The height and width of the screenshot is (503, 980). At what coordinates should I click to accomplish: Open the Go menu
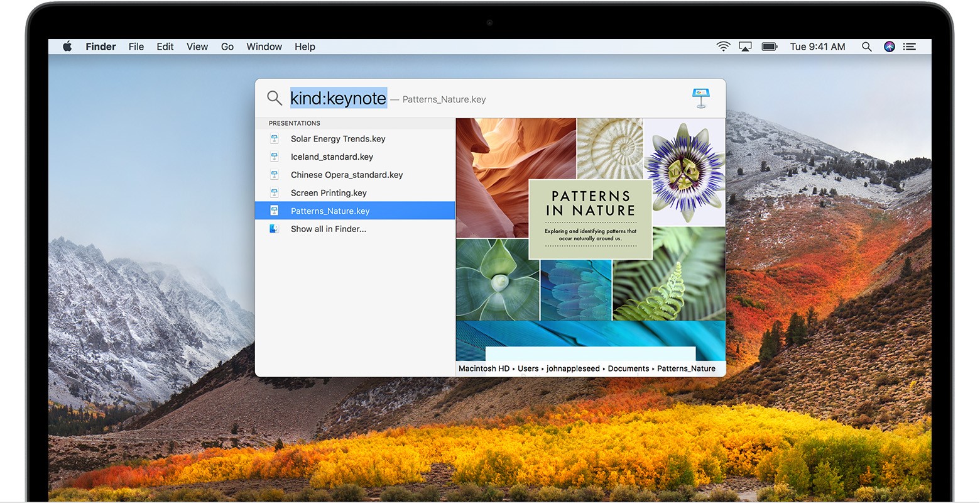click(x=227, y=47)
